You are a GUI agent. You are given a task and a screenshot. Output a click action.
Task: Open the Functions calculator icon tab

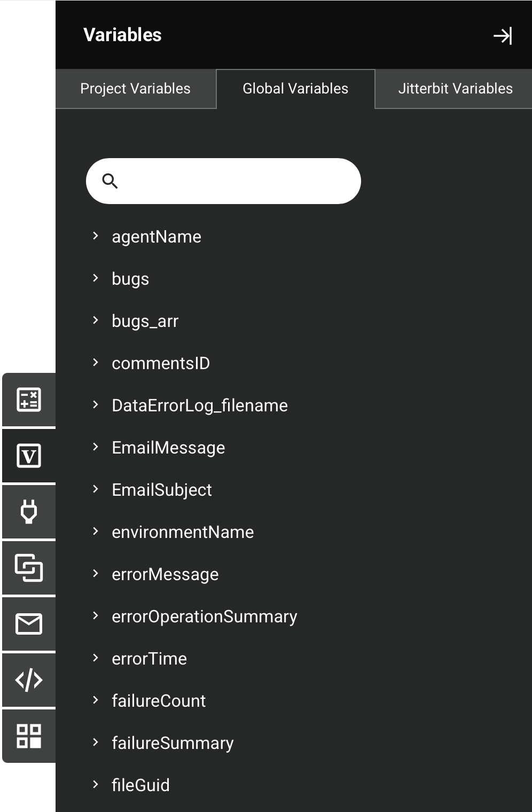pos(29,400)
